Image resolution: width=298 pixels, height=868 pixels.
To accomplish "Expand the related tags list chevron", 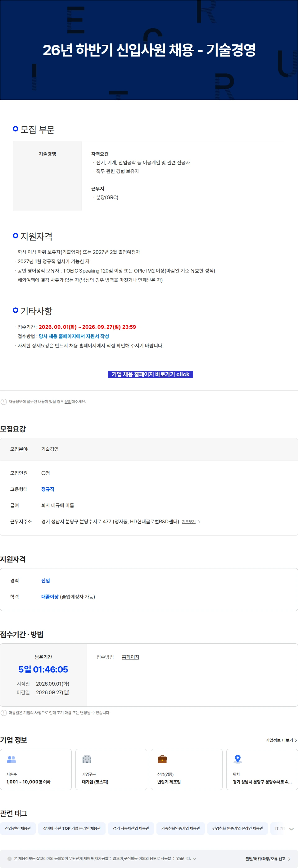I will [x=291, y=829].
